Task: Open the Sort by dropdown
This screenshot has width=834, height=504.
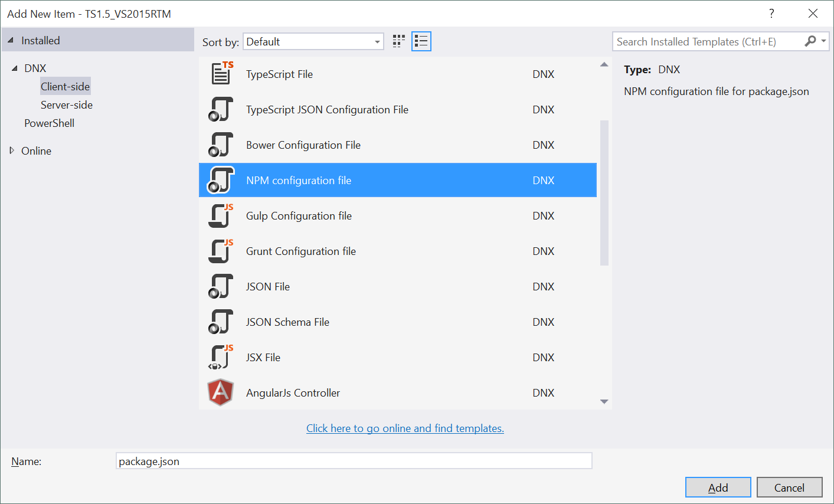Action: pos(313,42)
